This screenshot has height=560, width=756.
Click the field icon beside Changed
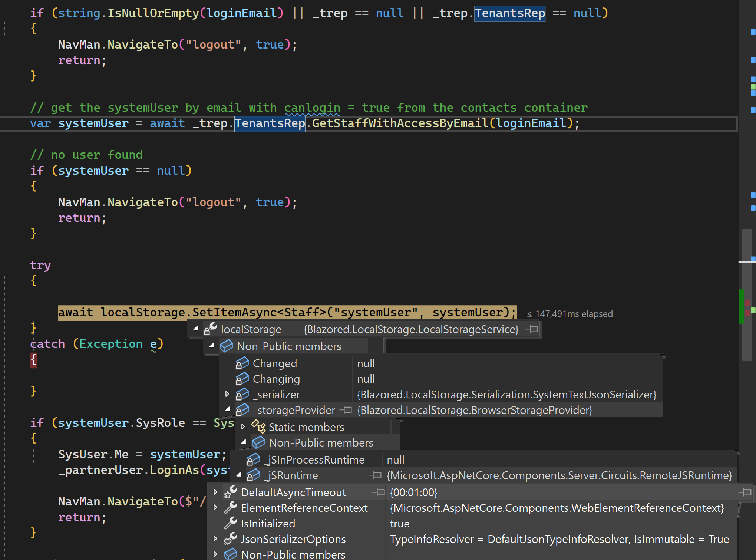coord(242,363)
